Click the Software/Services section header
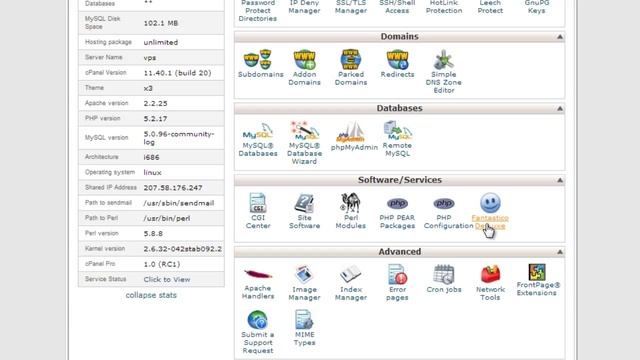 point(400,180)
